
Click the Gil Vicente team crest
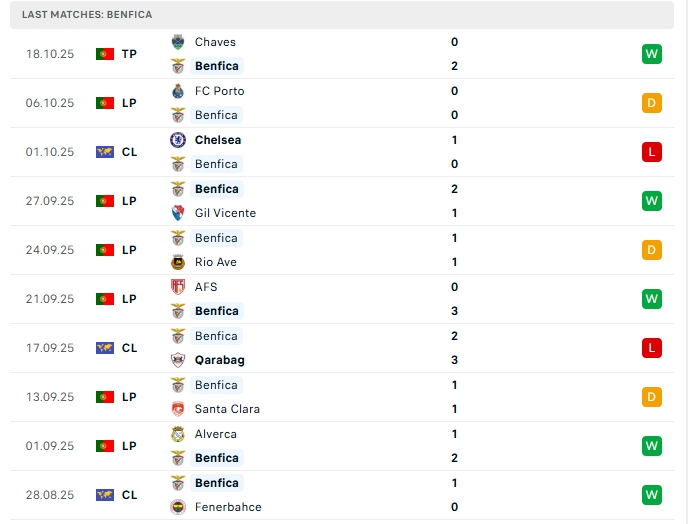[x=178, y=213]
